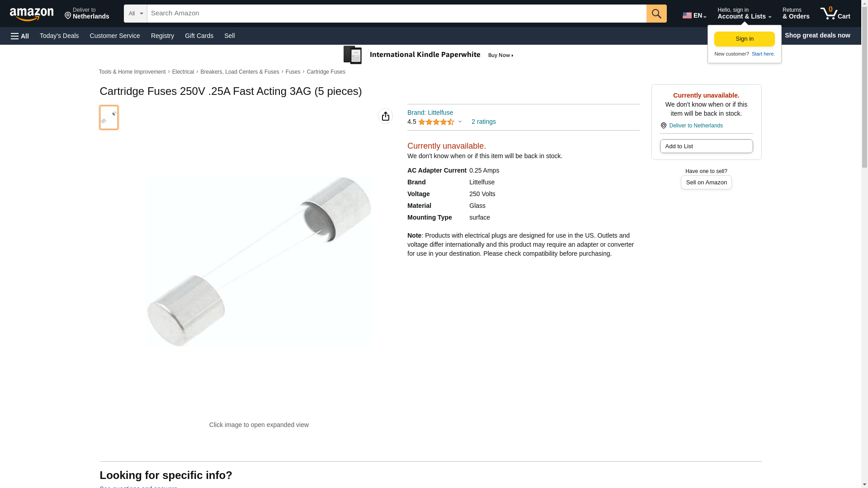This screenshot has height=488, width=868.
Task: Go to Customer Service
Action: pos(115,36)
